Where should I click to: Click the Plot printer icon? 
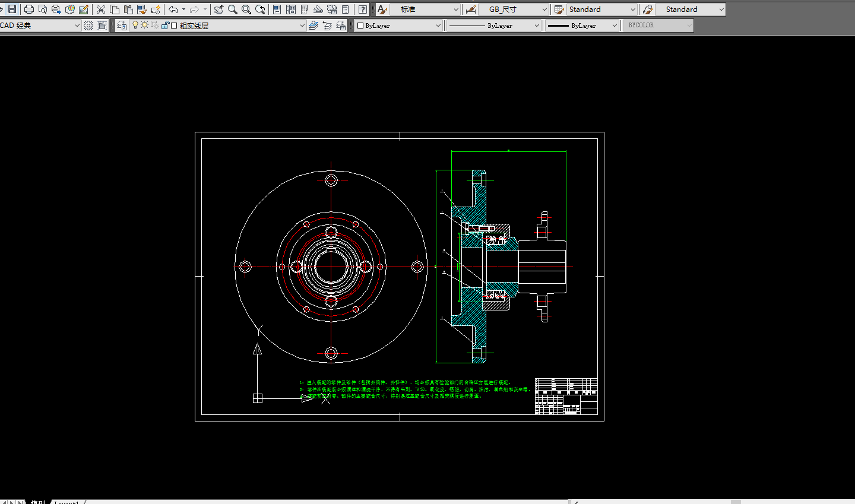[x=29, y=9]
